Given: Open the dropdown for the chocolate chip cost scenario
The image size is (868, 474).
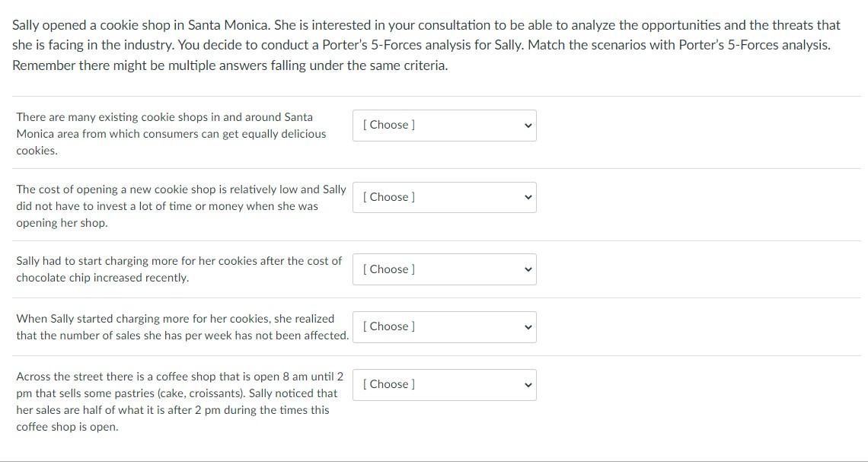Looking at the screenshot, I should point(444,269).
